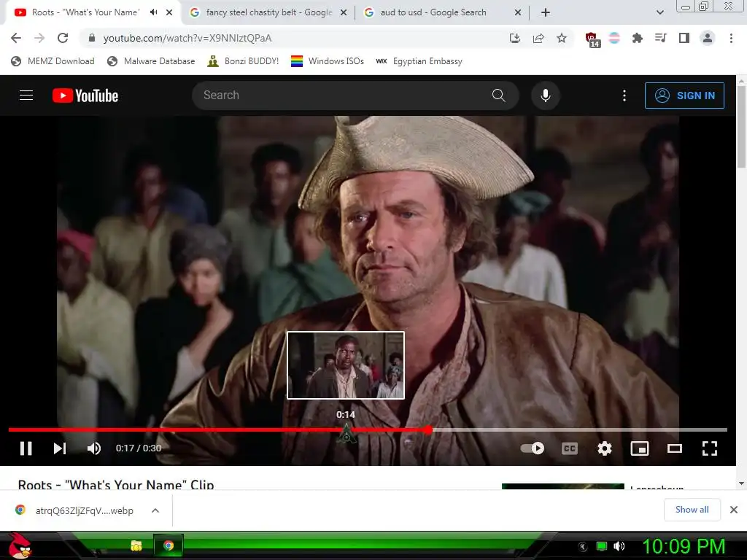
Task: Click the SIGN IN button
Action: coord(684,96)
